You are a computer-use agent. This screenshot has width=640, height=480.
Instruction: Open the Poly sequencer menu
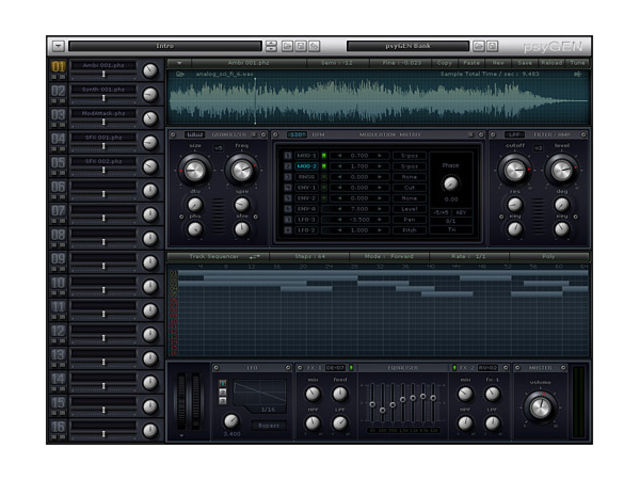(x=549, y=256)
